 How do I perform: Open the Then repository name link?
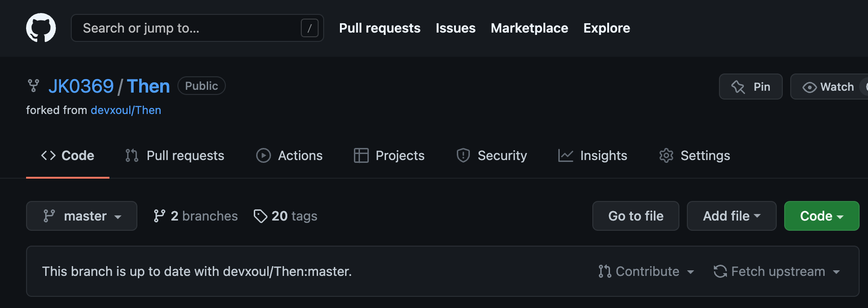pyautogui.click(x=148, y=86)
